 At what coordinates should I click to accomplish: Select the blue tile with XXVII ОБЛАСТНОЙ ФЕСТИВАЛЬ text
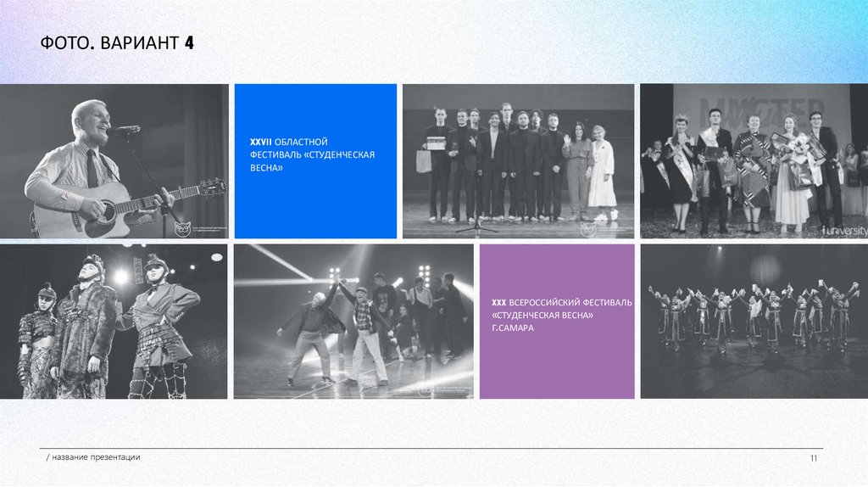click(315, 161)
